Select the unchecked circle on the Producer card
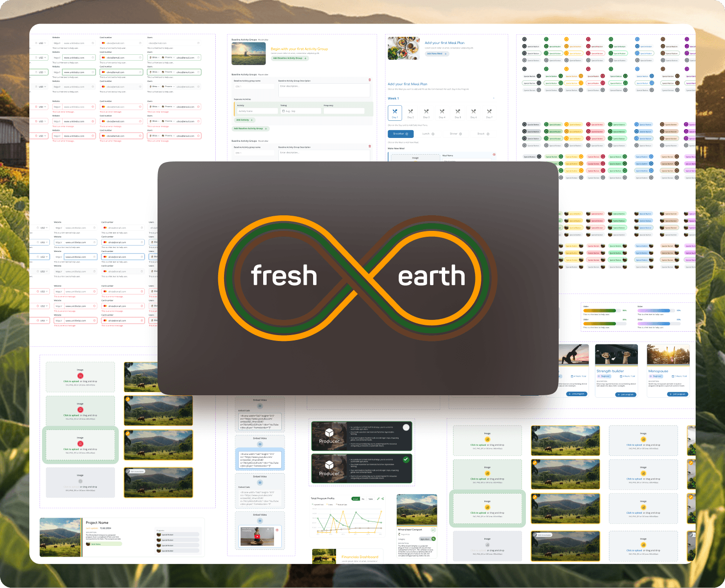 (406, 427)
